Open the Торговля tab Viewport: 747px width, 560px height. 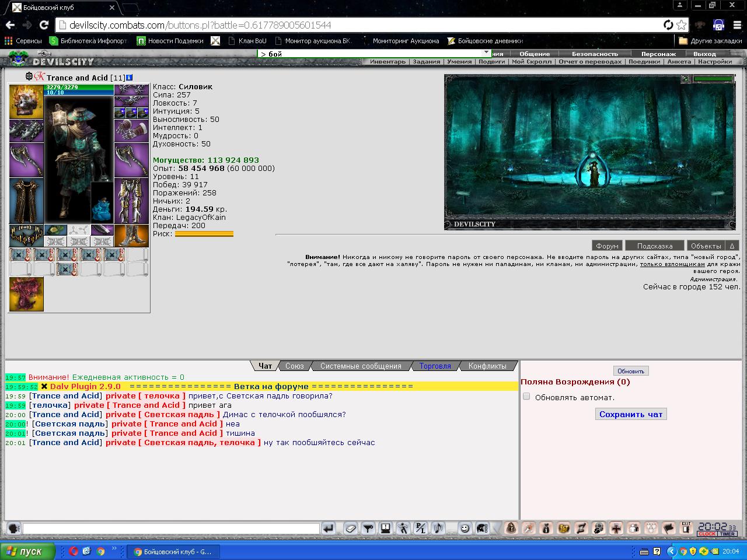pos(435,366)
